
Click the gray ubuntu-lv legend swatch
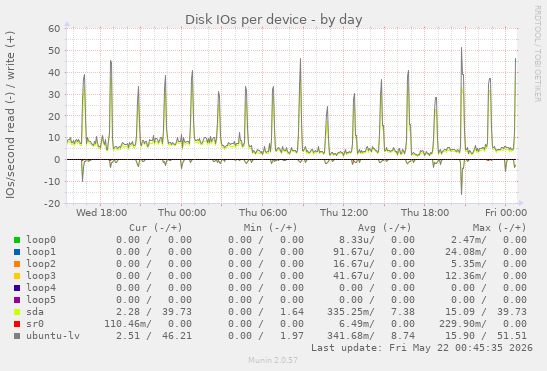pos(17,336)
